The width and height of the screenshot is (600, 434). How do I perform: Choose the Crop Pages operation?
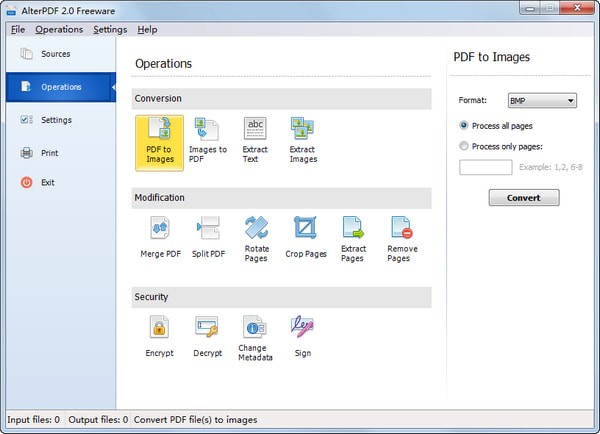[305, 237]
